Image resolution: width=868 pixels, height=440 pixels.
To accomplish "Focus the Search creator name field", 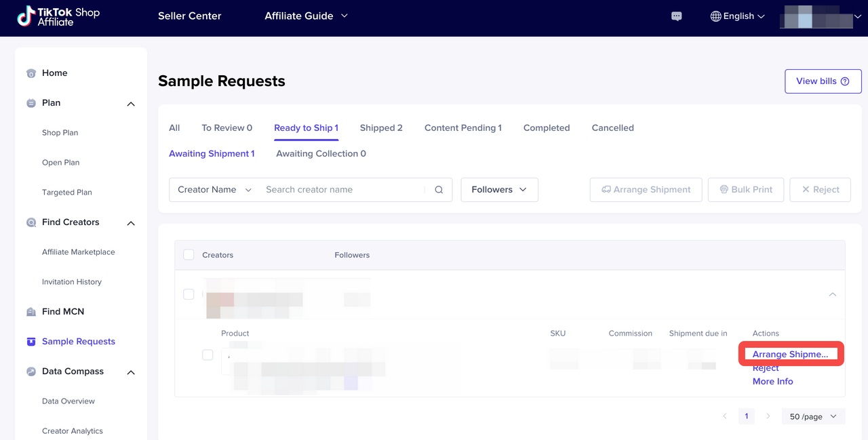I will click(x=342, y=190).
